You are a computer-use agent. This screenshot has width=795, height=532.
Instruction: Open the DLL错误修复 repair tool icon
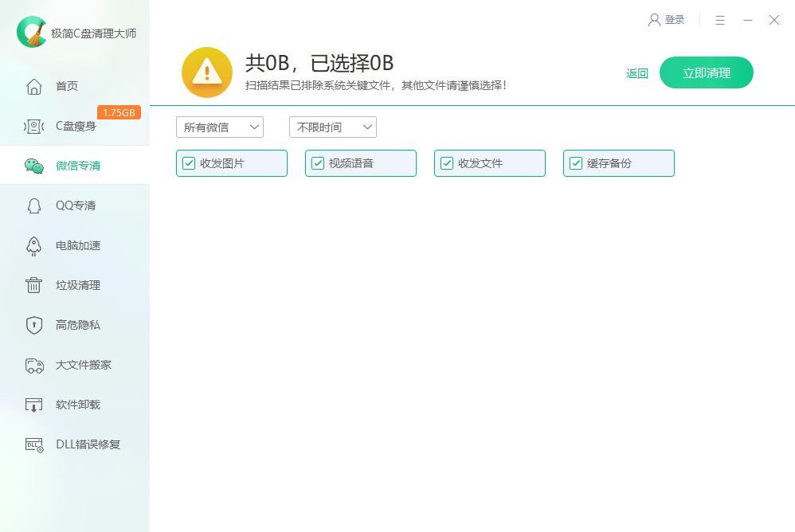point(33,444)
